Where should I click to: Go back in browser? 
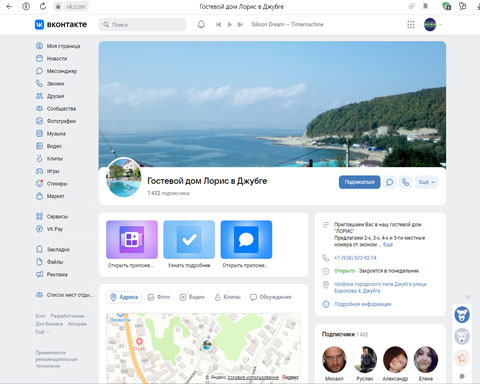click(9, 6)
